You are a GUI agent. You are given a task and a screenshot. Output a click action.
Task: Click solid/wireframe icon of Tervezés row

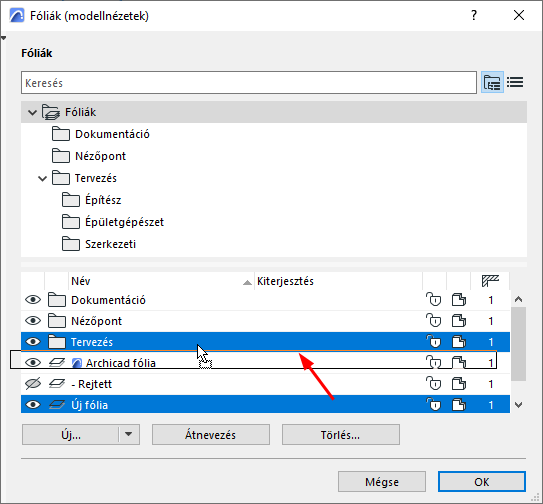pos(459,342)
